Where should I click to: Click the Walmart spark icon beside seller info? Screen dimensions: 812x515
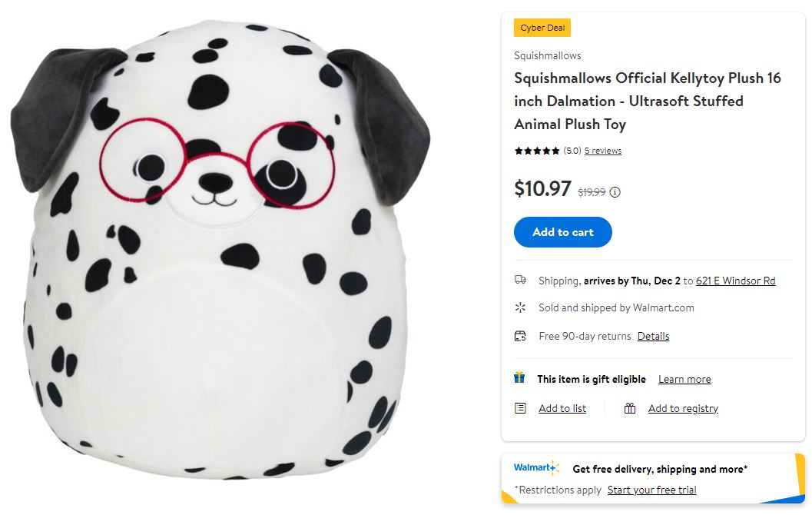point(520,307)
